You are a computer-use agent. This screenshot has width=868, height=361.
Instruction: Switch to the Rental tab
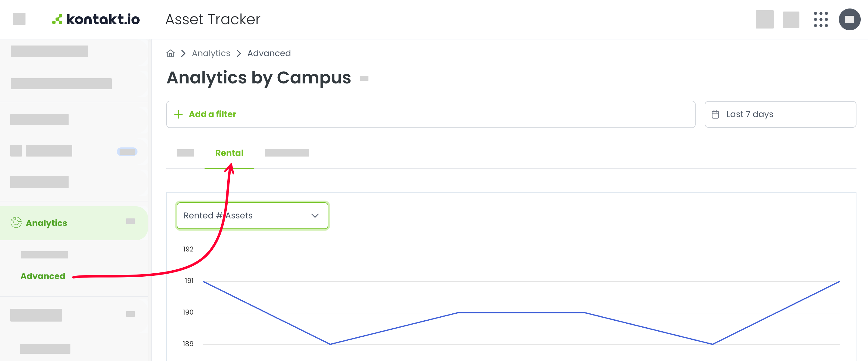229,153
